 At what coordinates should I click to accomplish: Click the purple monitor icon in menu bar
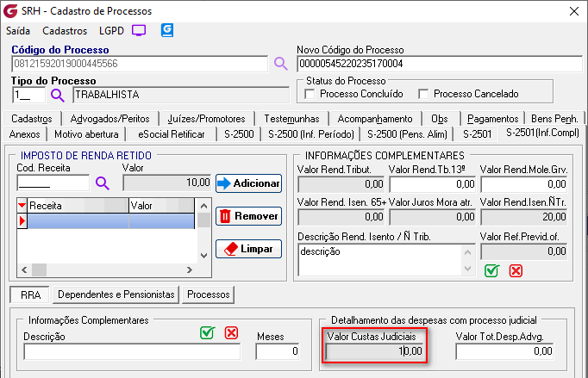pyautogui.click(x=139, y=30)
